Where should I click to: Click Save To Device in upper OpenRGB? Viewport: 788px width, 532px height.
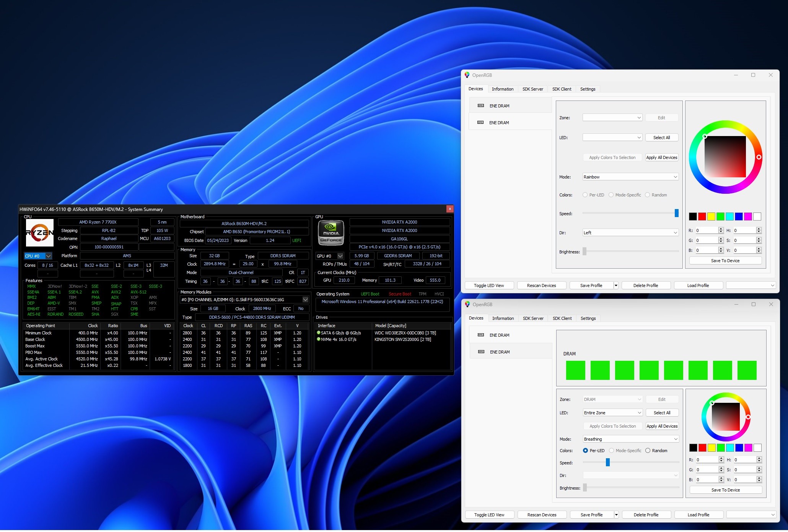click(x=725, y=261)
